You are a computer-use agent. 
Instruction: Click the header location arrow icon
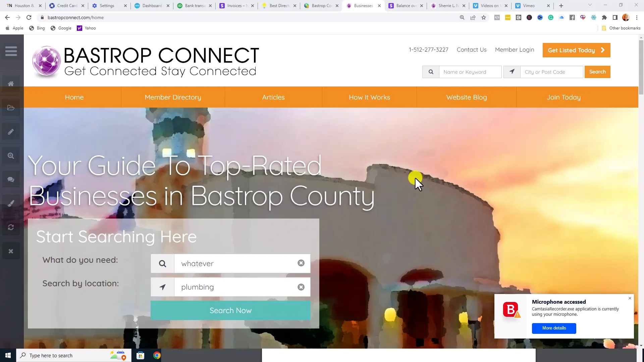pos(512,72)
